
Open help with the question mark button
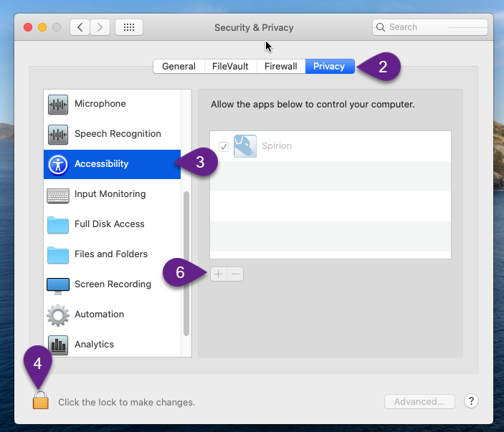pyautogui.click(x=471, y=401)
